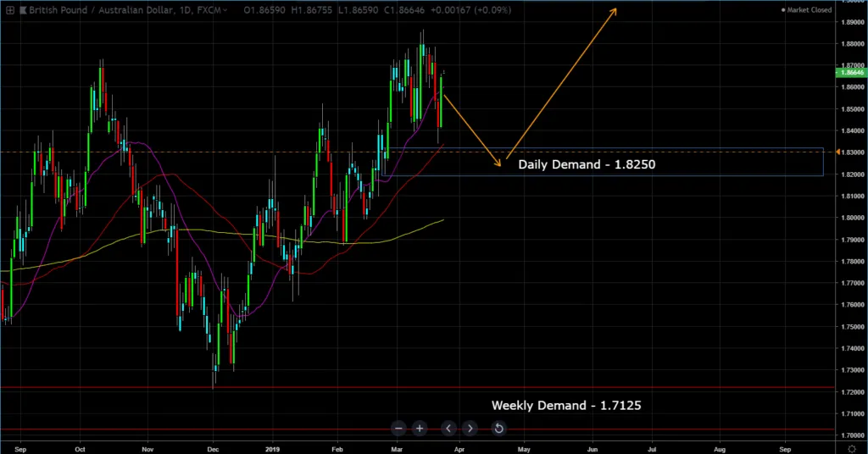Open the dropdown chevron after FXCM

pyautogui.click(x=225, y=10)
